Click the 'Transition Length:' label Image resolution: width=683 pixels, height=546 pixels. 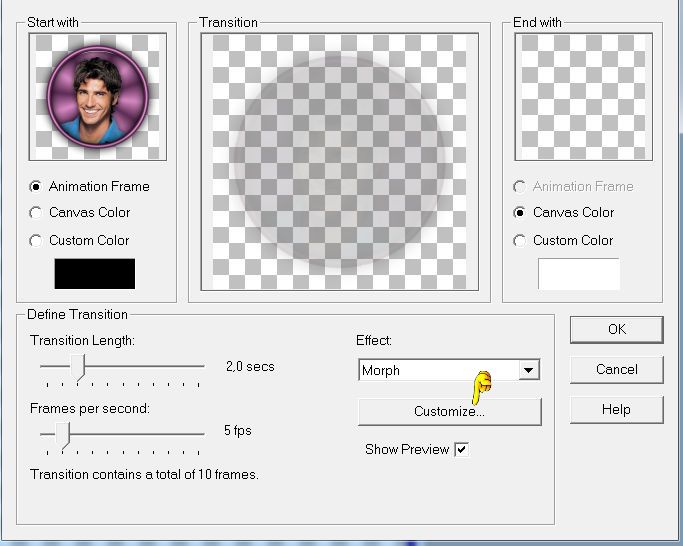pos(82,340)
